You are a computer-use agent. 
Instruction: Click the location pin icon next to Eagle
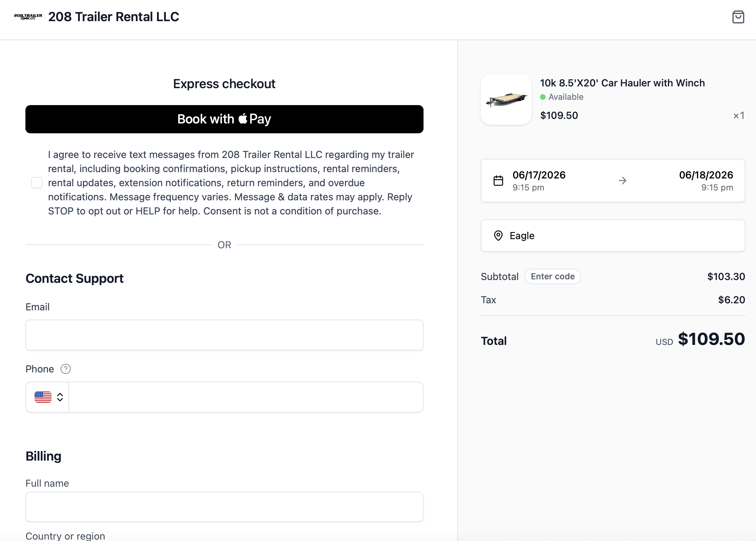pyautogui.click(x=498, y=236)
